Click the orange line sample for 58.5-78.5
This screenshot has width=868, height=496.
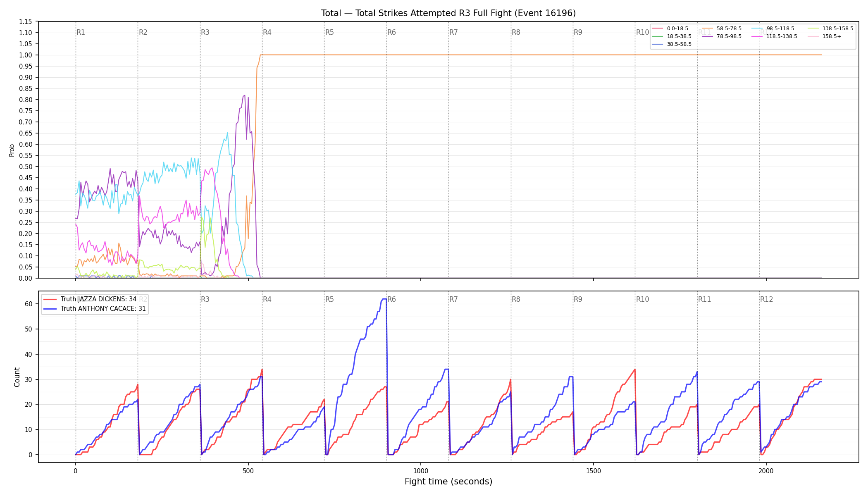[707, 29]
